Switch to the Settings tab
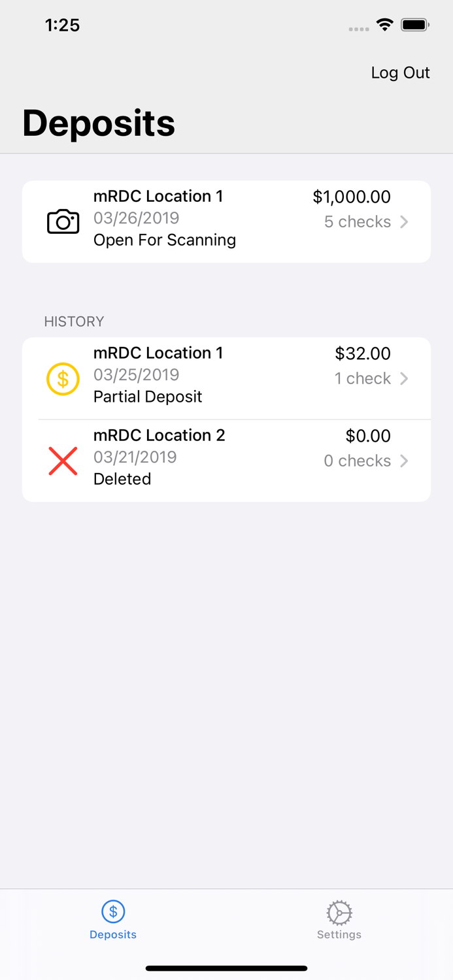 [339, 919]
